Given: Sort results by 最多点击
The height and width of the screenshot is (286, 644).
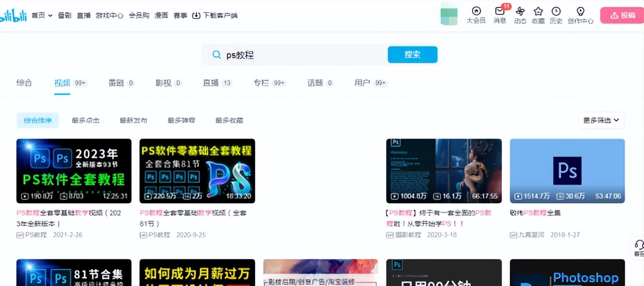Looking at the screenshot, I should (85, 120).
